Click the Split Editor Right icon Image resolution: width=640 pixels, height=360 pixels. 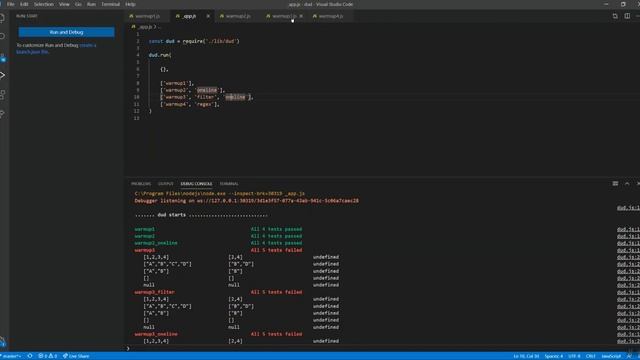[627, 16]
